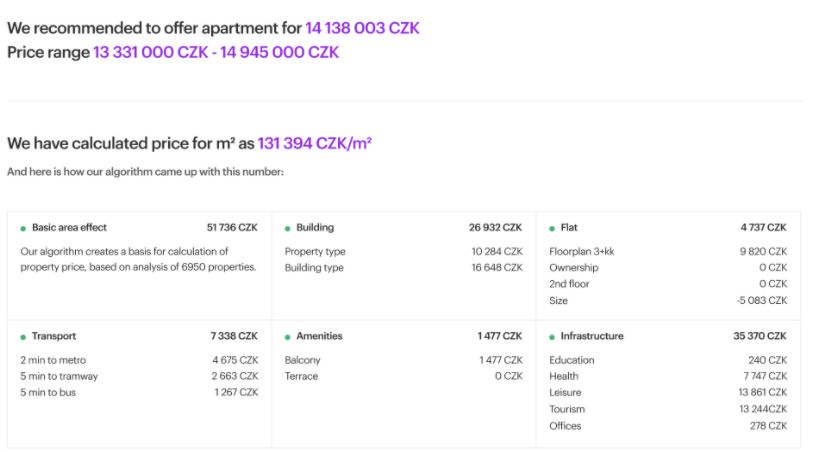
Task: Click the Floorplan 3+kk row
Action: [x=668, y=252]
